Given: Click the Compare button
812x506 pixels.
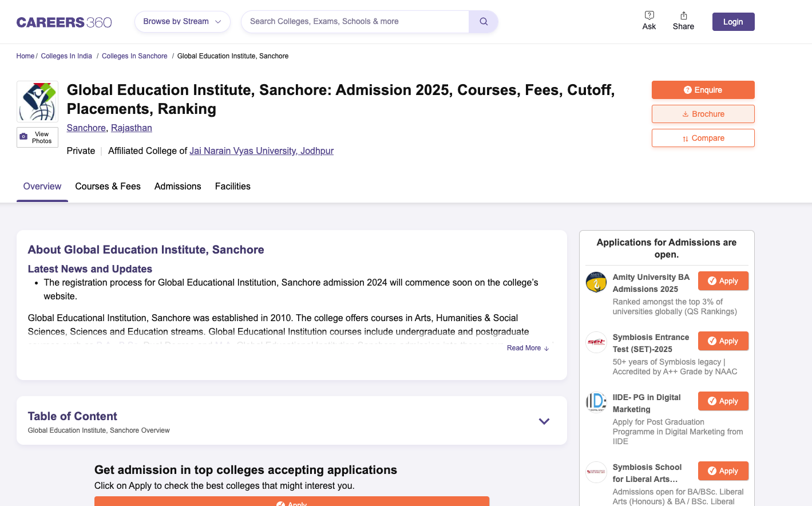Looking at the screenshot, I should click(703, 138).
